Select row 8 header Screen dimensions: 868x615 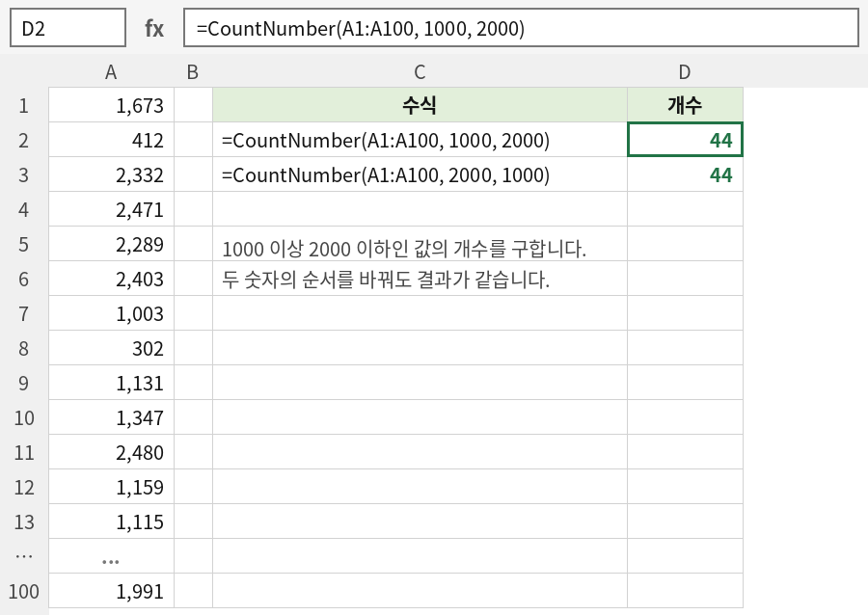pyautogui.click(x=24, y=348)
